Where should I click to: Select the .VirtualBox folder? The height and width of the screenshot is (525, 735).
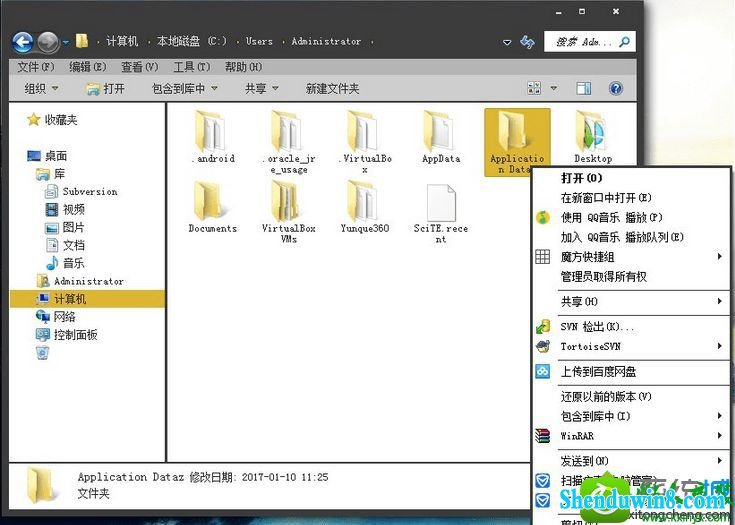365,142
